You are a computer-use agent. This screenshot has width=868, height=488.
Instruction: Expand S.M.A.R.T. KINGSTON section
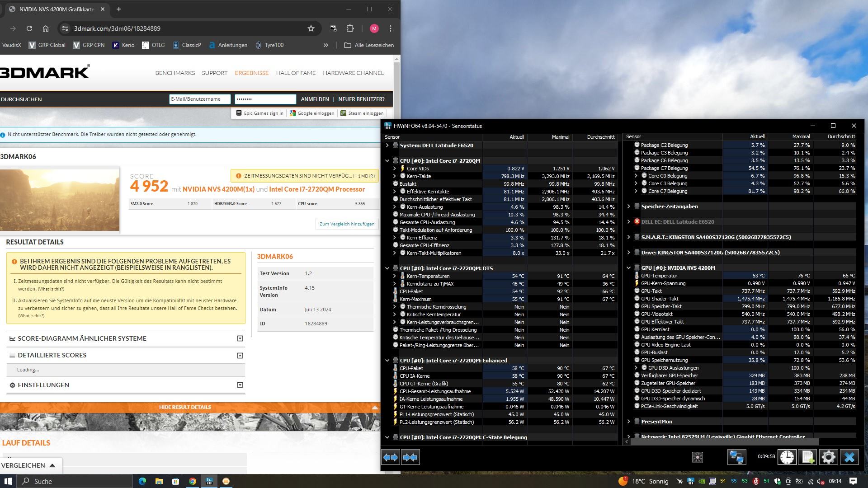(628, 237)
